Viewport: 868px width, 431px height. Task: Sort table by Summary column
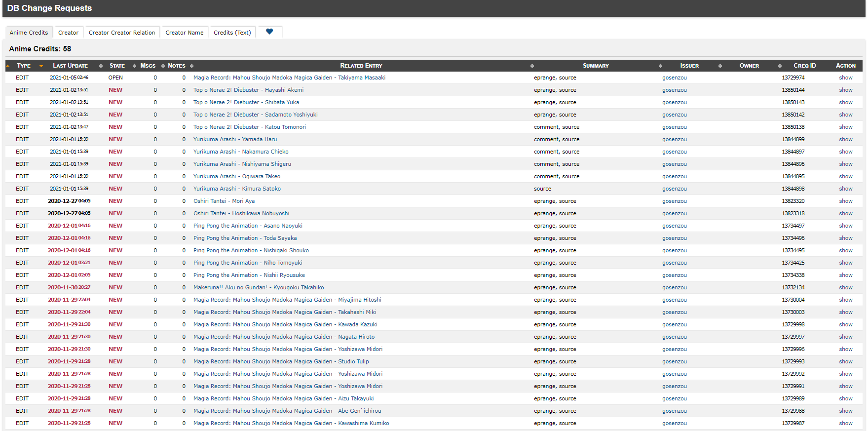point(595,66)
